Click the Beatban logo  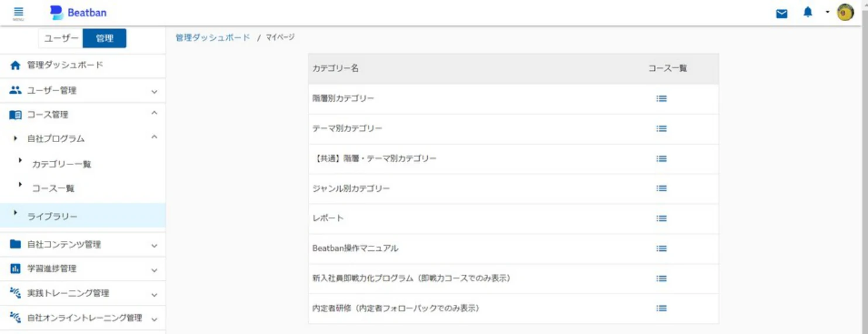[78, 12]
